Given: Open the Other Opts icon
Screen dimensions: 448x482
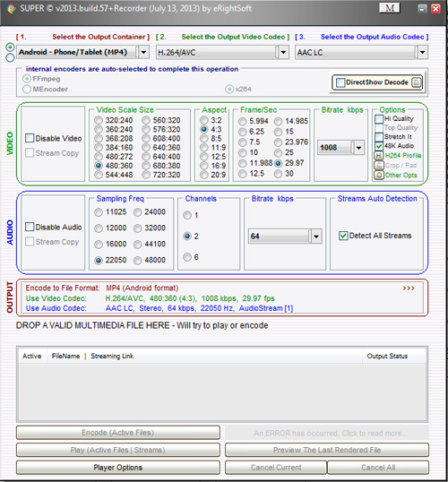Looking at the screenshot, I should [379, 176].
